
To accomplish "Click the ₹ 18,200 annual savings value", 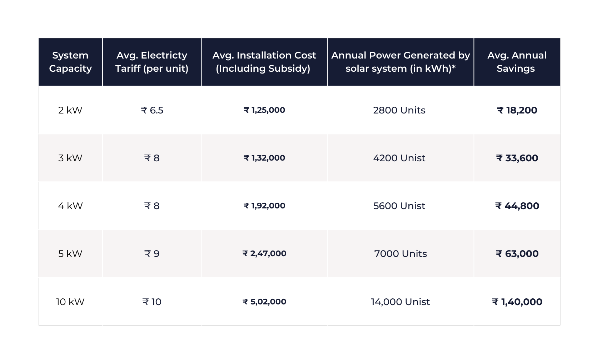I will [x=517, y=110].
